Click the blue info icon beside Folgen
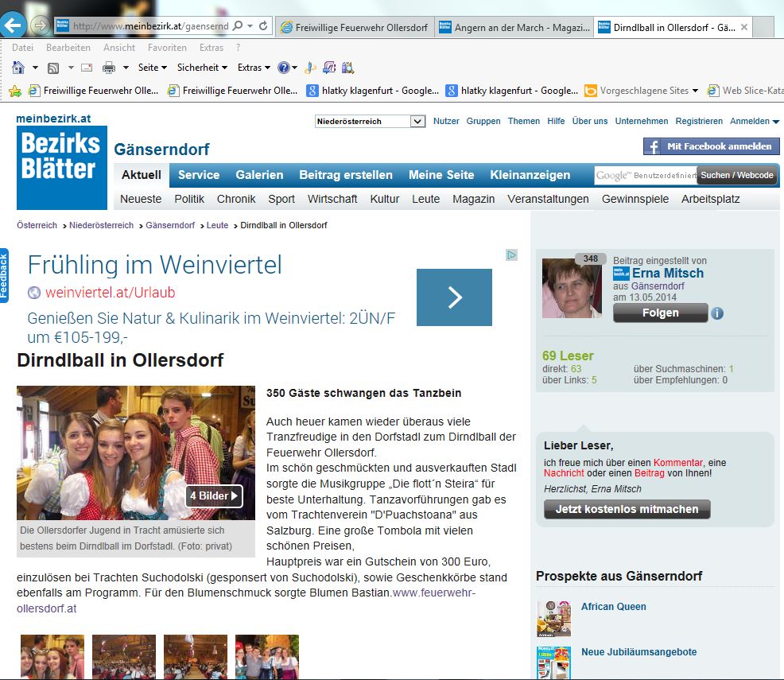 point(717,313)
